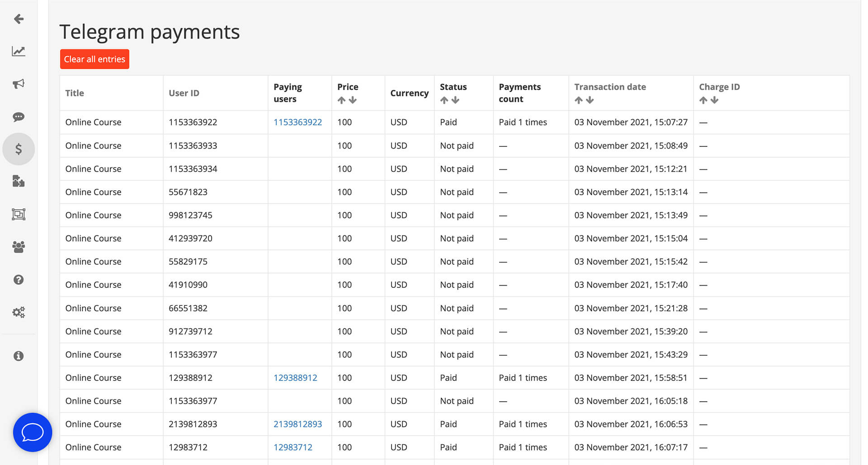This screenshot has height=465, width=868.
Task: Click the Clear all entries button
Action: point(94,59)
